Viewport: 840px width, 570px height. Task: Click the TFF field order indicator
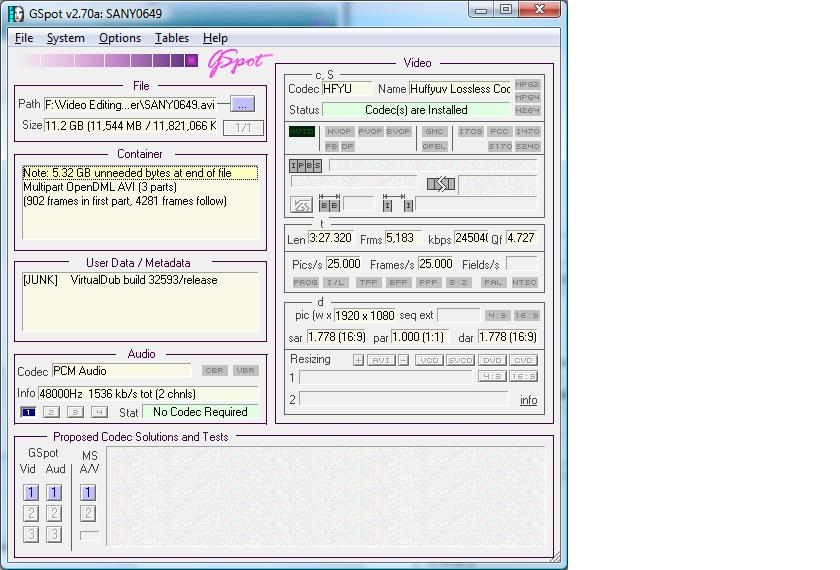click(x=368, y=282)
